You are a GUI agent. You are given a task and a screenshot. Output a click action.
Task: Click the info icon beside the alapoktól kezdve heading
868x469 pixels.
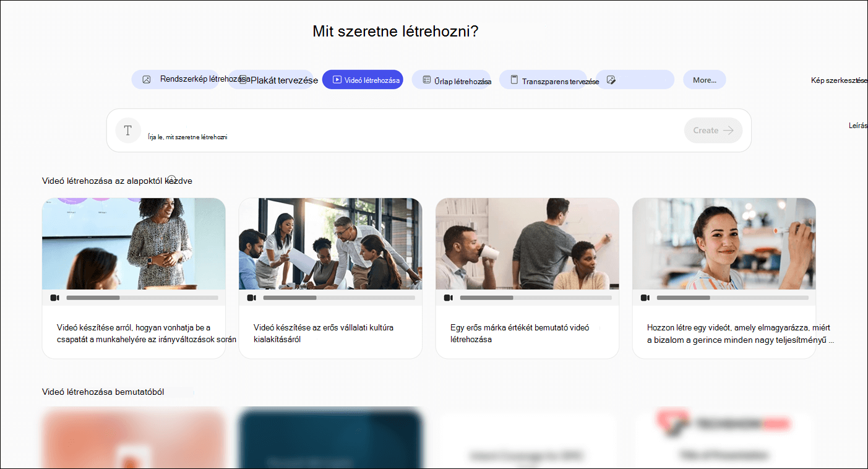173,179
